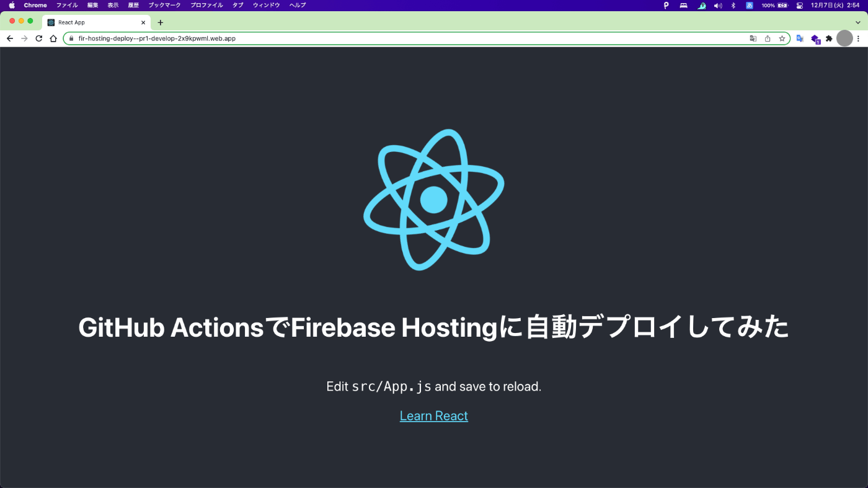Open the purple extension with badge 1
This screenshot has height=488, width=868.
815,39
